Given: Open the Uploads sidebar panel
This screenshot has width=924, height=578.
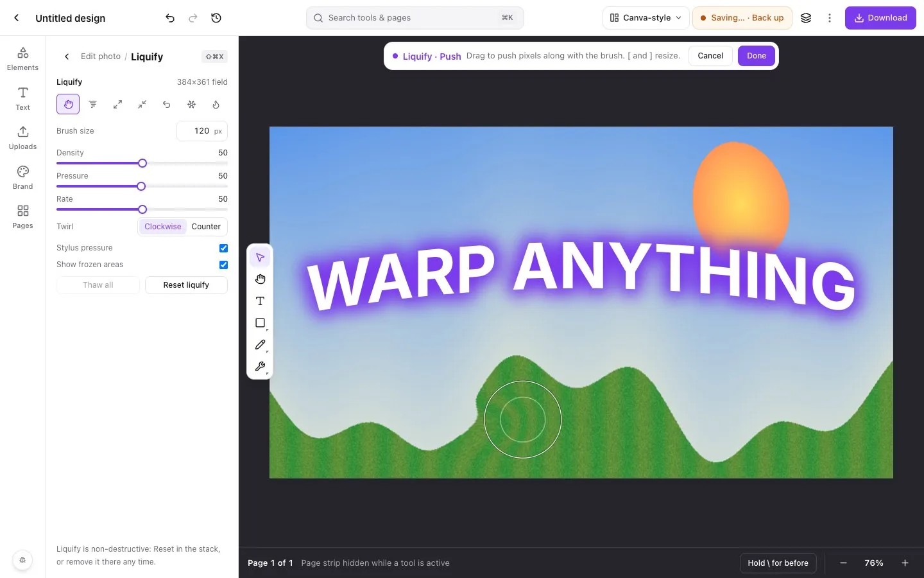Looking at the screenshot, I should pyautogui.click(x=22, y=137).
